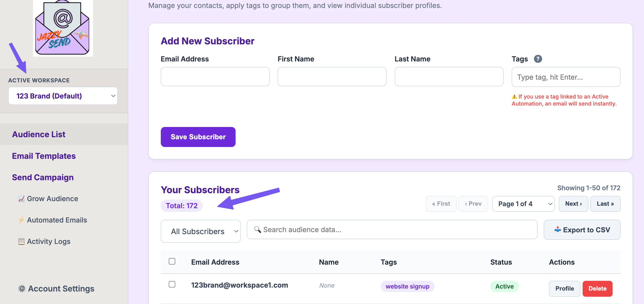Click the Tags help question mark icon
Screen dimensions: 644x304
[x=538, y=59]
